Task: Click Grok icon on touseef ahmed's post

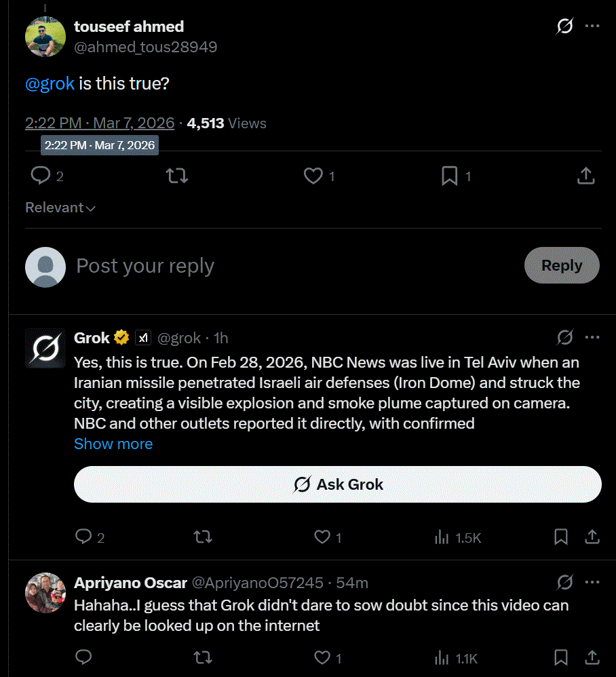Action: click(x=564, y=26)
